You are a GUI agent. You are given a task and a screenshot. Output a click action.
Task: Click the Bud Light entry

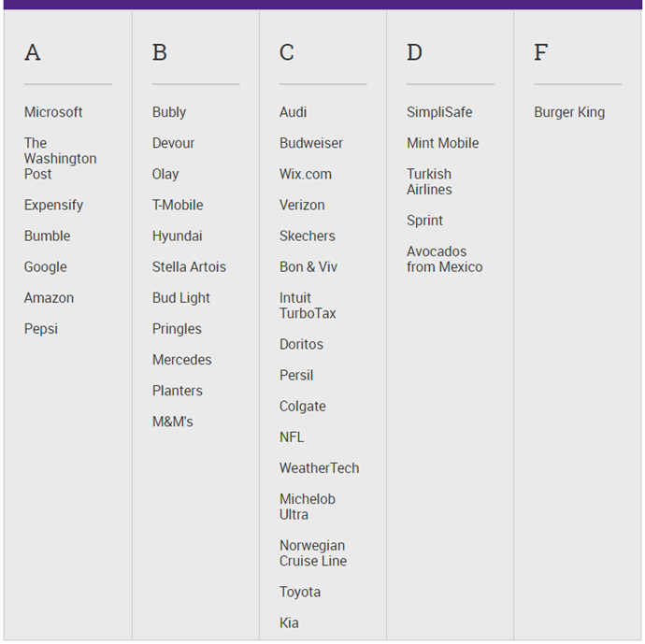181,298
